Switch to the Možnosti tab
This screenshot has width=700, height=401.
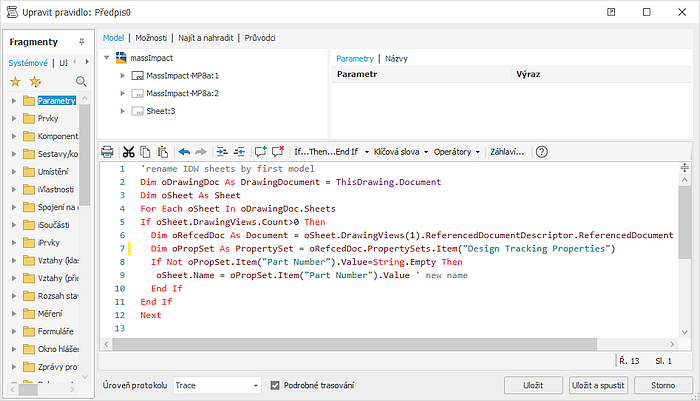pyautogui.click(x=151, y=38)
